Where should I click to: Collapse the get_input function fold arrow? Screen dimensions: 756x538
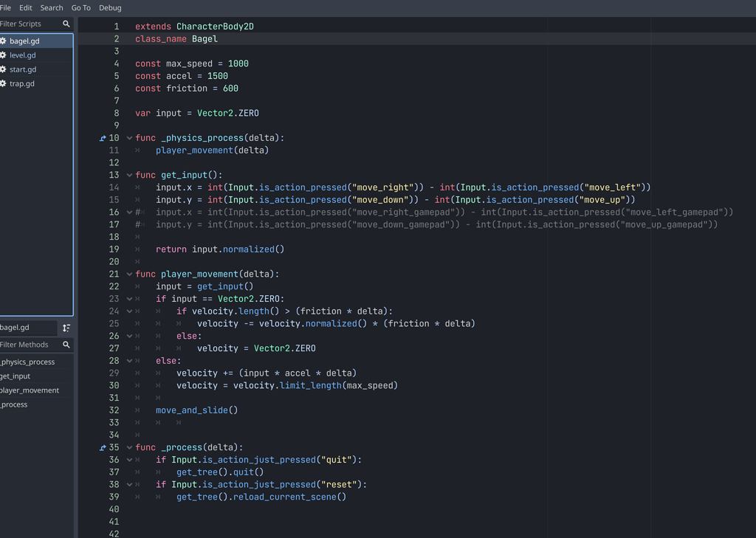pos(128,175)
